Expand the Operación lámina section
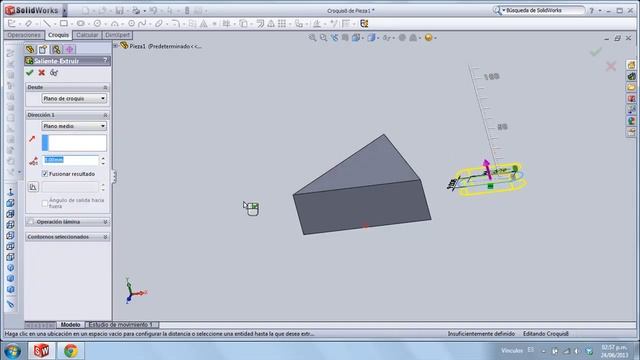Screen dimensions: 640x360 point(105,222)
